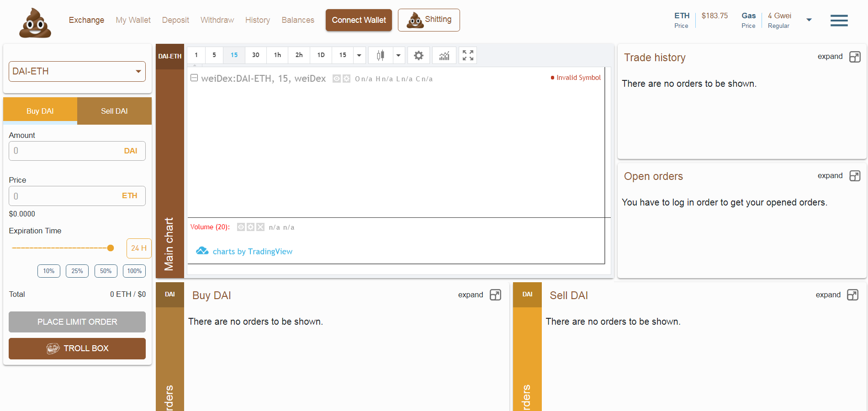
Task: Click the expand icon in Open orders
Action: [x=855, y=176]
